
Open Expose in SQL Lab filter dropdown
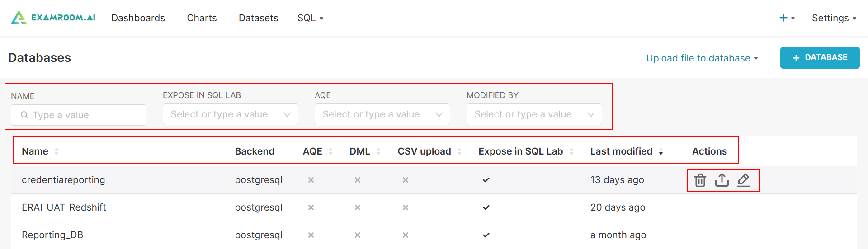tap(230, 114)
